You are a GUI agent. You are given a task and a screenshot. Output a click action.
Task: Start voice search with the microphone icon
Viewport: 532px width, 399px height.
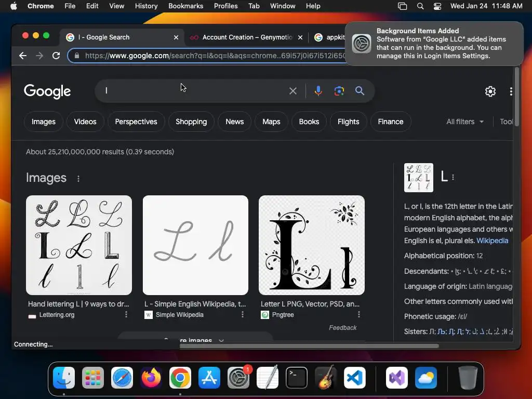pyautogui.click(x=318, y=91)
